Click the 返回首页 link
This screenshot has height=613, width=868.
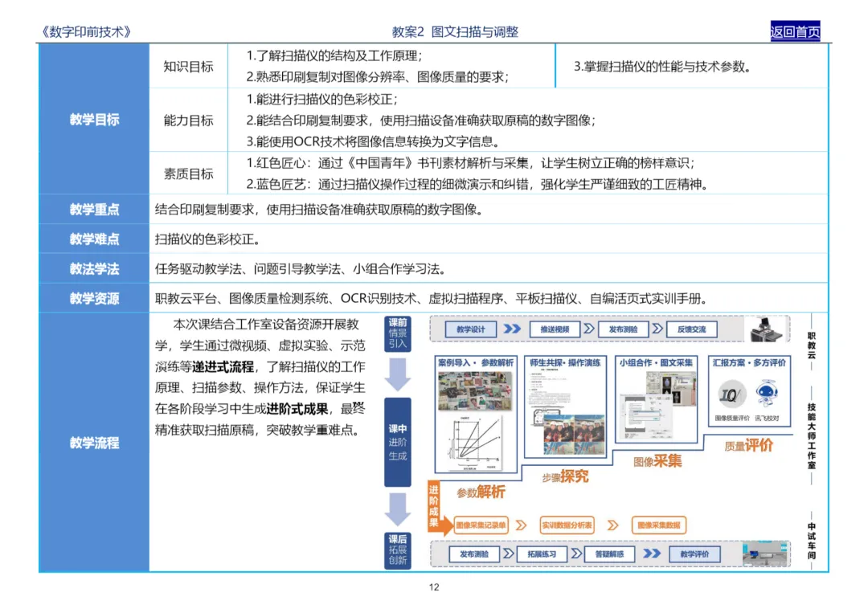pos(795,31)
